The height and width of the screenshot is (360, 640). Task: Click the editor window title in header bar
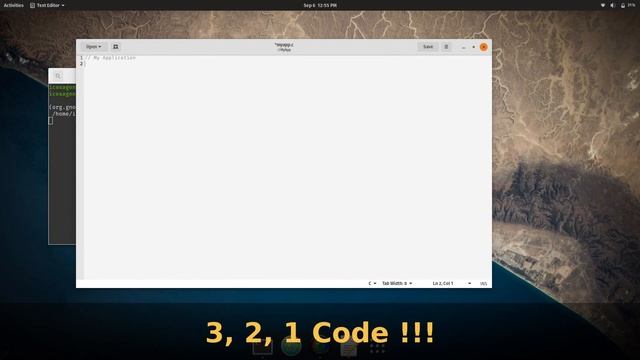click(x=284, y=47)
